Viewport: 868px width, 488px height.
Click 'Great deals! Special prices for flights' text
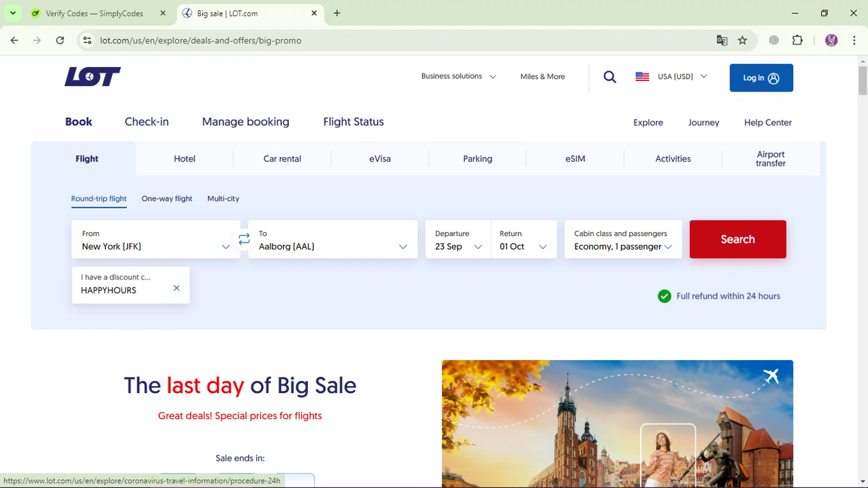240,416
